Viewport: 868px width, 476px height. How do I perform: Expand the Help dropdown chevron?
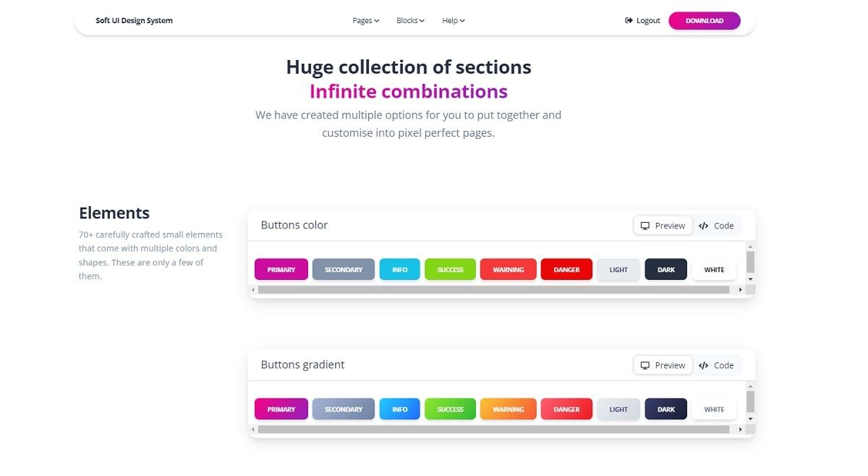(x=463, y=20)
